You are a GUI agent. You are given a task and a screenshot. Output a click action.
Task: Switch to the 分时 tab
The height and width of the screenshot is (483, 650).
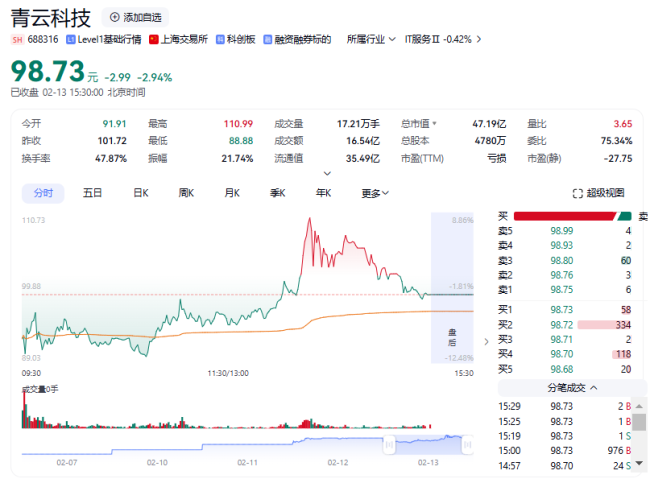click(43, 193)
